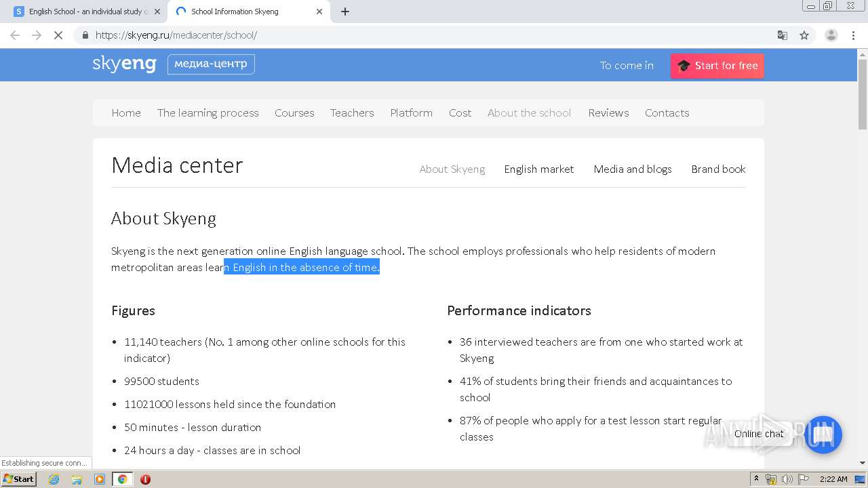Open the English market tab

[539, 169]
